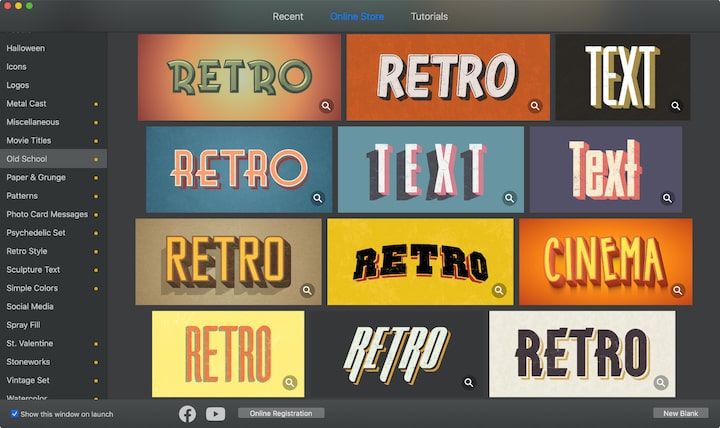Viewport: 720px width, 428px height.
Task: Pick the italic white RETRO dark thumbnail
Action: 397,354
